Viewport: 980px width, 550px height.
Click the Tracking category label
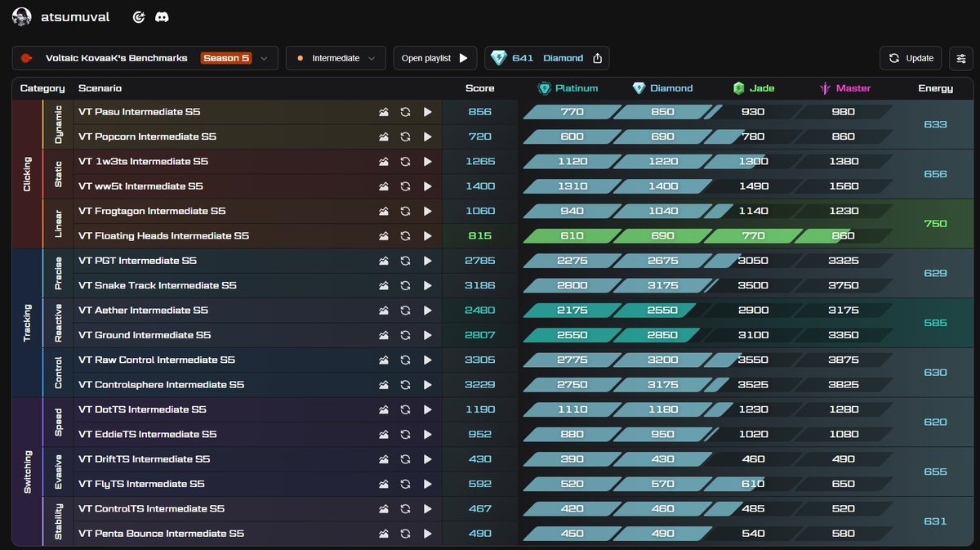27,323
